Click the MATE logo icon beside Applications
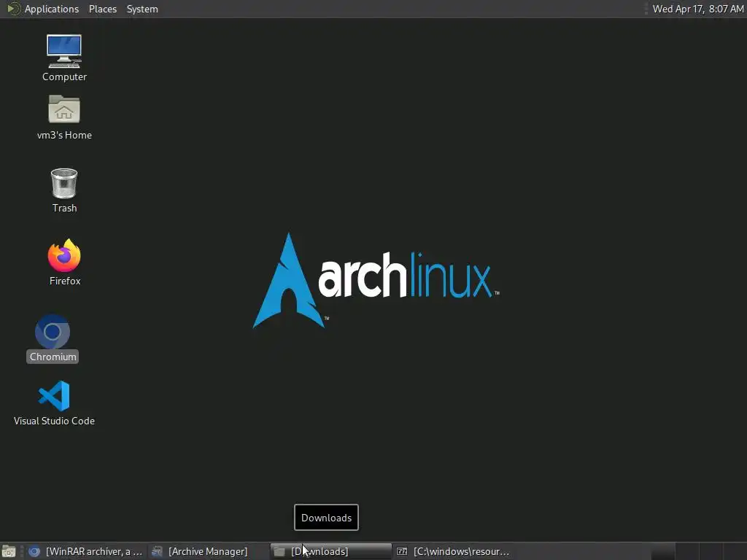Viewport: 747px width, 560px height. click(x=14, y=9)
